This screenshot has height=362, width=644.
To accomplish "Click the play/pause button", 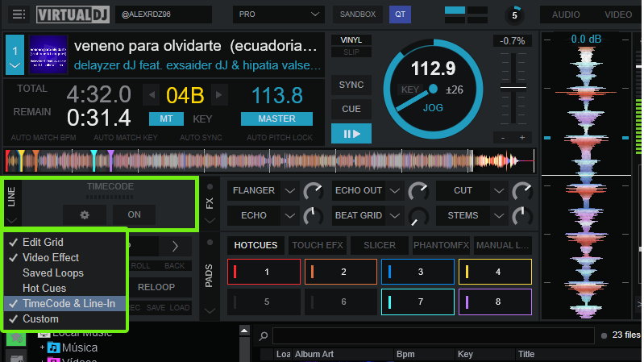I will coord(351,134).
